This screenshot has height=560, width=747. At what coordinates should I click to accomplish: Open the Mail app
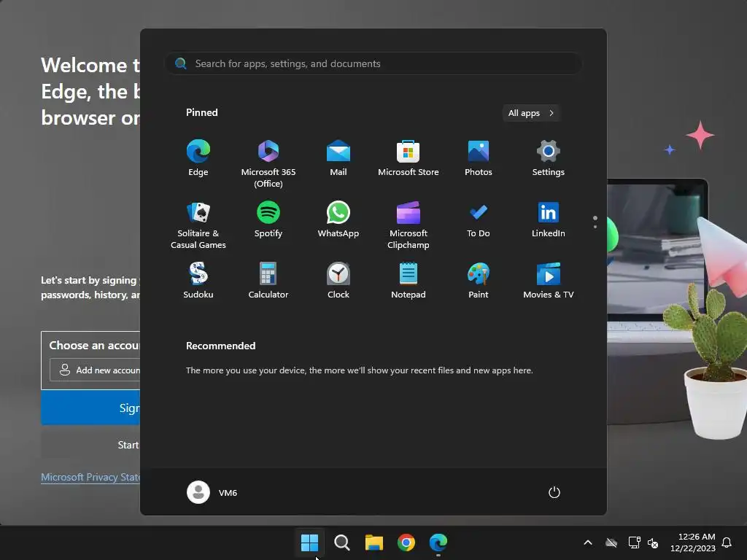(x=338, y=158)
